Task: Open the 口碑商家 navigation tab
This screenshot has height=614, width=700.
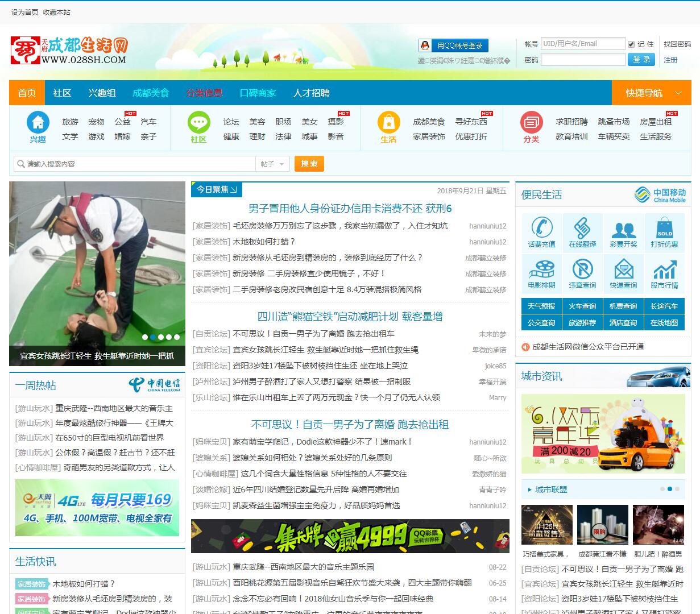Action: tap(258, 93)
